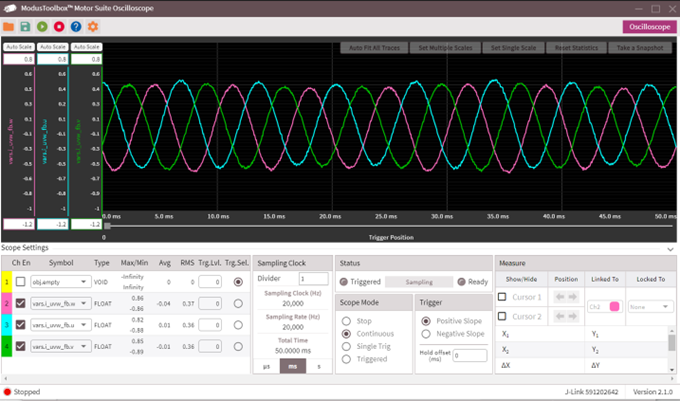This screenshot has width=680, height=401.
Task: Select Single Trig scope mode
Action: point(347,345)
